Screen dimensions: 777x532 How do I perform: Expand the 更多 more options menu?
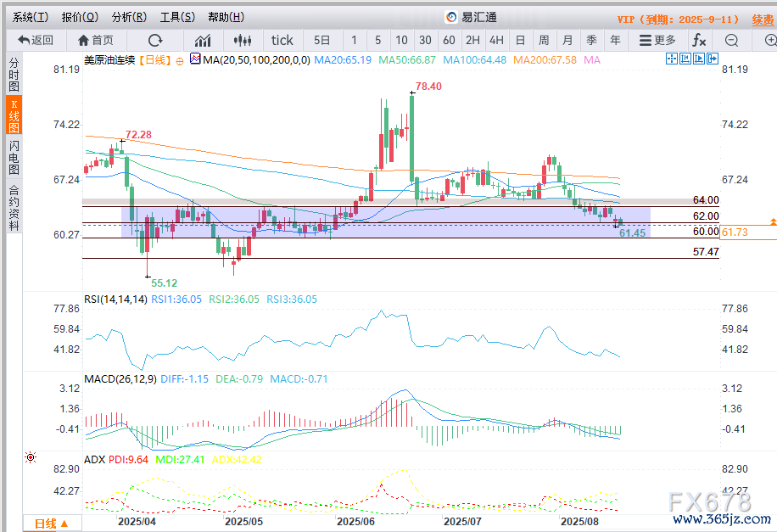[657, 40]
